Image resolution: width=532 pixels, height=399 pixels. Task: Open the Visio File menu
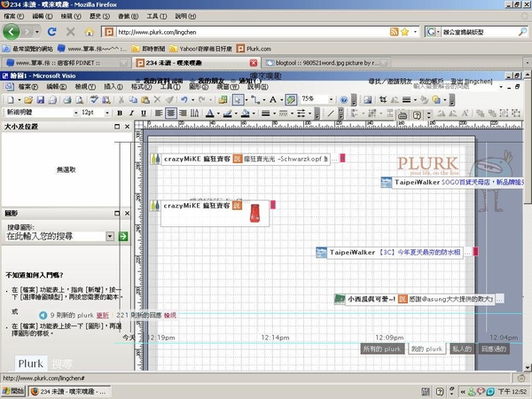tap(27, 87)
